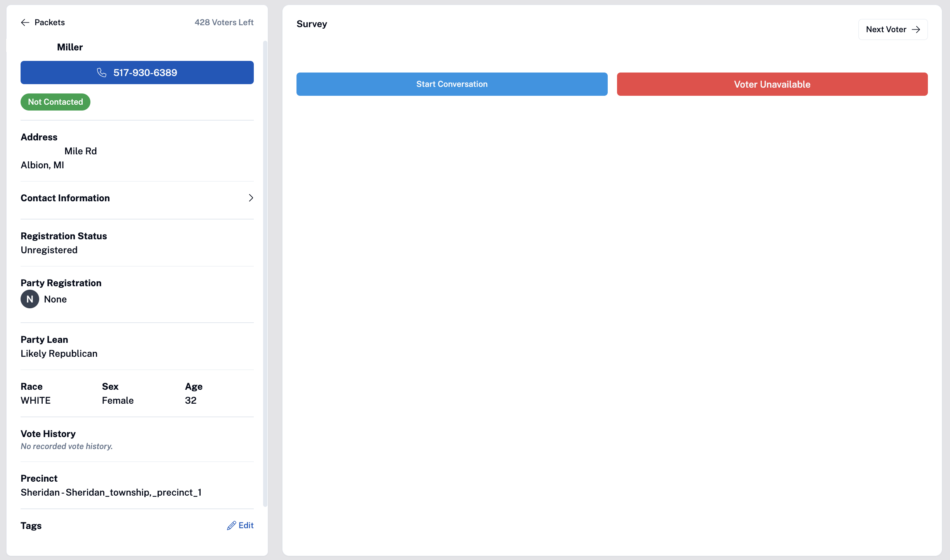Click the arrow icon on Next Voter
950x560 pixels.
click(x=916, y=29)
